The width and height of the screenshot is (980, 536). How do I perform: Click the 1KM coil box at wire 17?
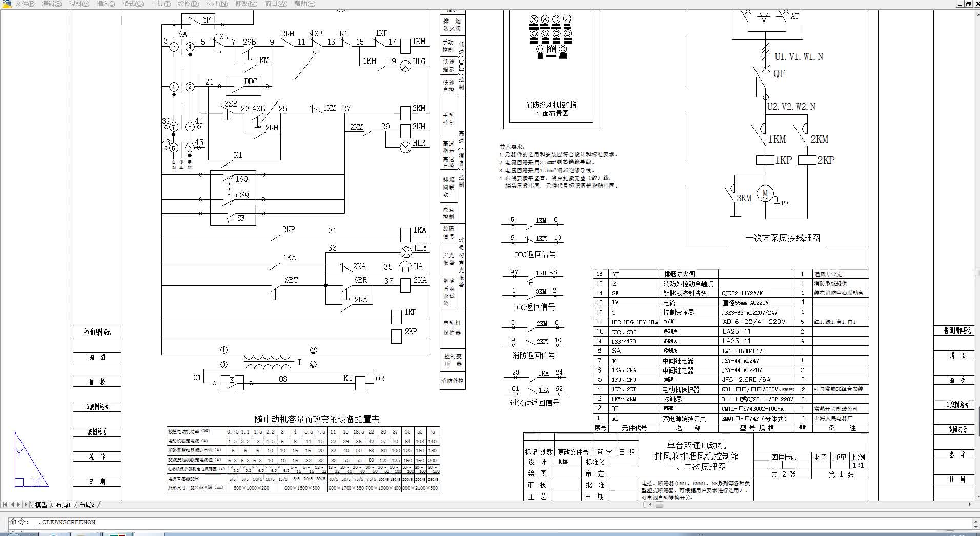click(x=405, y=46)
